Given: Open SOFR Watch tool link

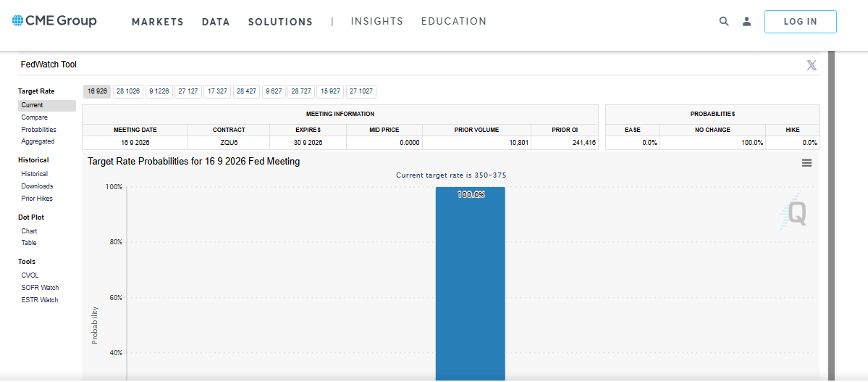Looking at the screenshot, I should point(40,288).
